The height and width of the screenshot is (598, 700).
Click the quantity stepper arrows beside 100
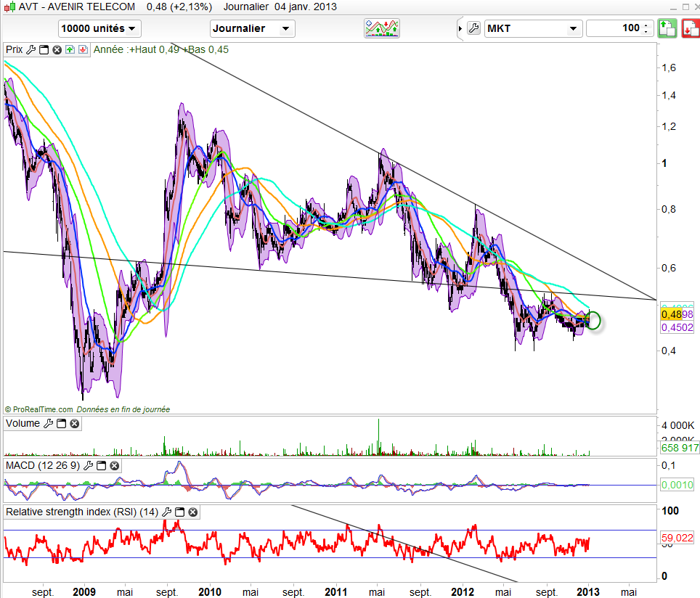point(646,28)
